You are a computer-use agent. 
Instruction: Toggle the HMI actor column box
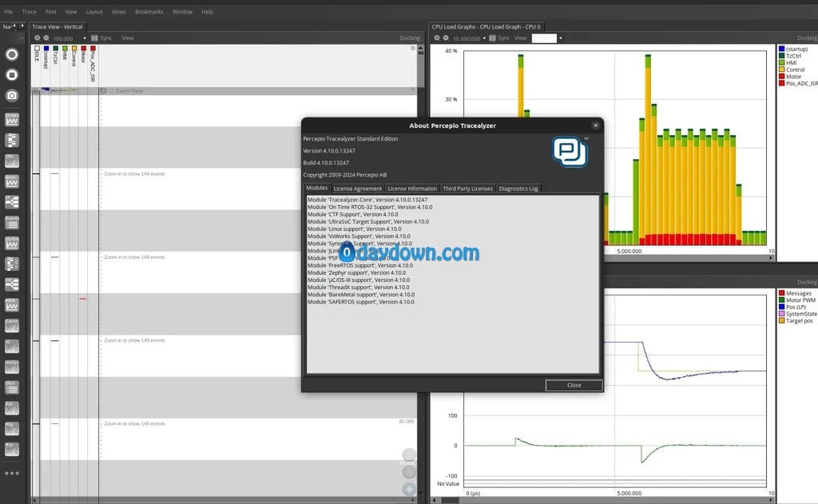point(66,49)
